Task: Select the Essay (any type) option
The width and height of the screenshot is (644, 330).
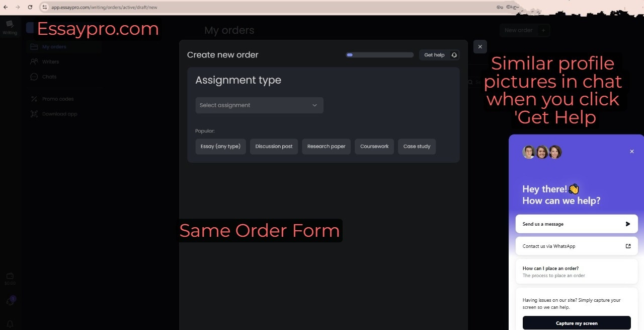Action: click(220, 146)
